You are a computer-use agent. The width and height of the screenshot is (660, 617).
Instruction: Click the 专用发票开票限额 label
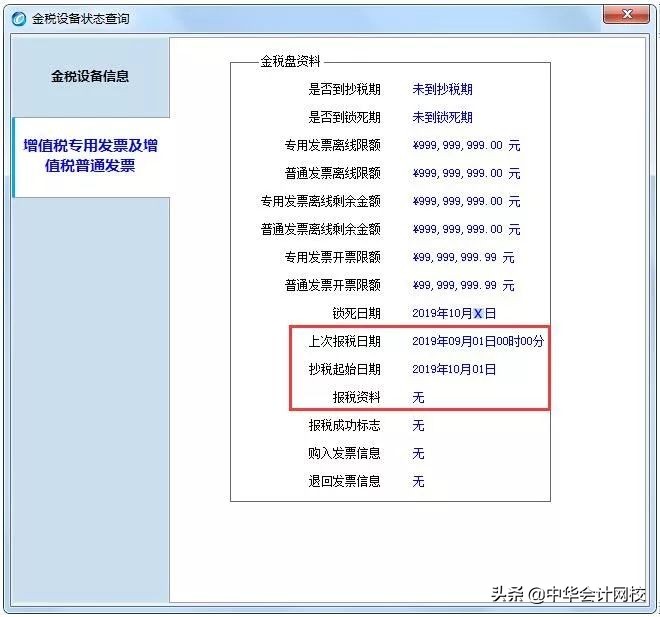point(333,257)
